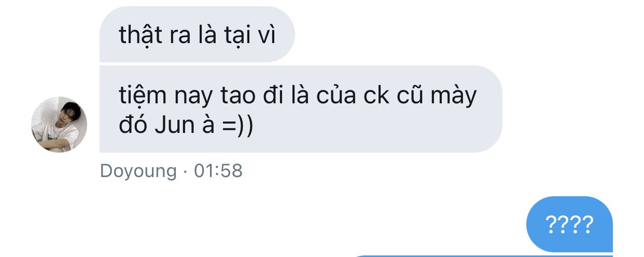This screenshot has width=644, height=257.
Task: Click the "=))" emoticon in the message
Action: click(237, 127)
